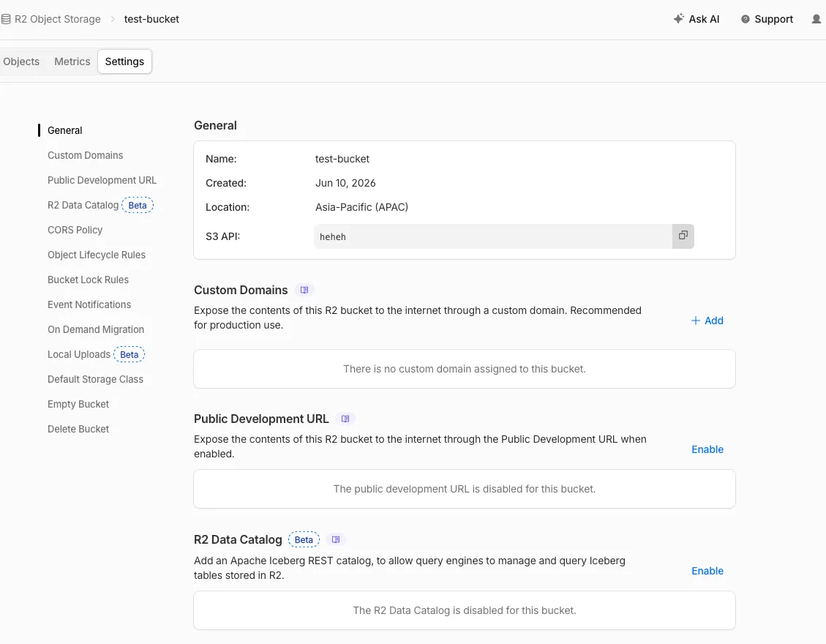Click the Custom Domains section heading
Viewport: 826px width, 644px height.
pos(241,290)
